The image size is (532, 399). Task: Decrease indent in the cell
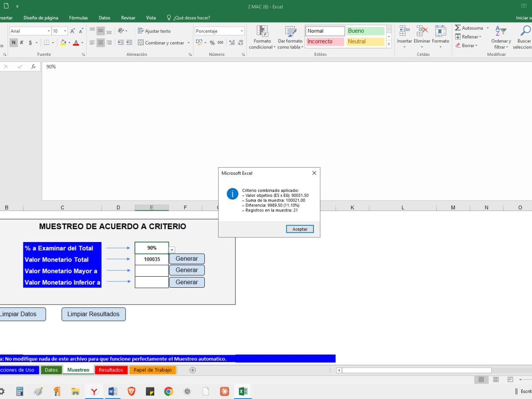tap(121, 43)
